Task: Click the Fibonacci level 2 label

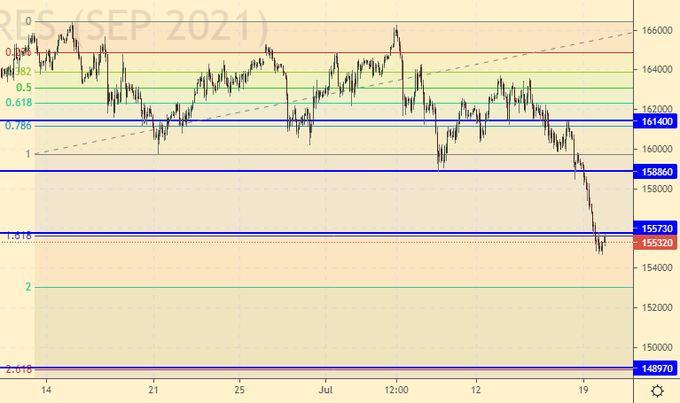Action: [28, 287]
